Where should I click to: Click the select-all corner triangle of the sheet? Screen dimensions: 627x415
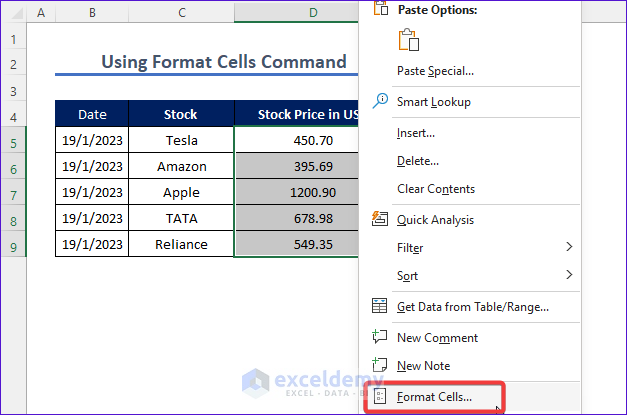[x=14, y=14]
